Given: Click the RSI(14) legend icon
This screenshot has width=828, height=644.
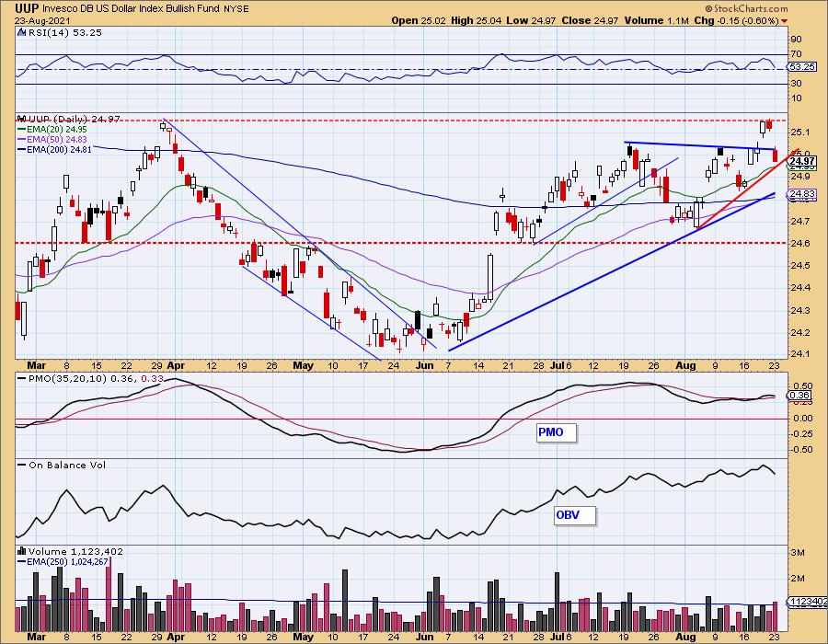Looking at the screenshot, I should point(22,32).
